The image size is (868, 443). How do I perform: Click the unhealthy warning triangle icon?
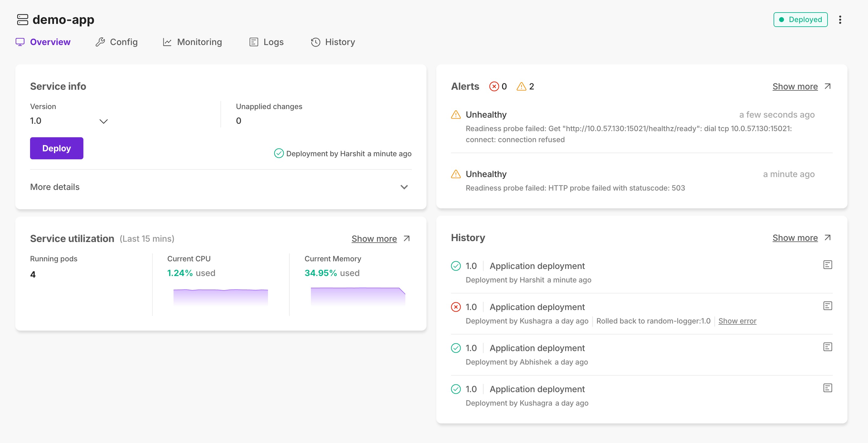click(x=455, y=114)
